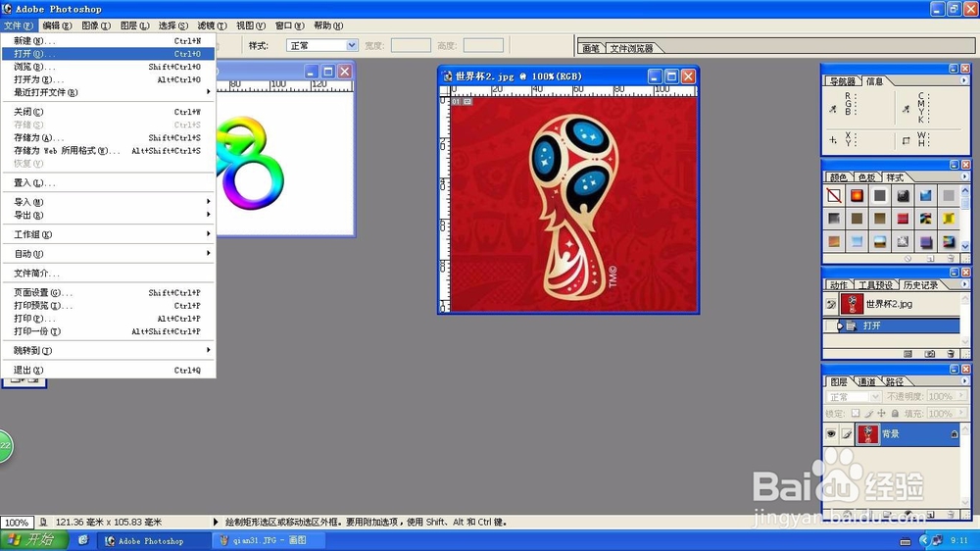This screenshot has height=551, width=980.
Task: Click the paintbrush icon beside the 背景 layer
Action: tap(847, 434)
